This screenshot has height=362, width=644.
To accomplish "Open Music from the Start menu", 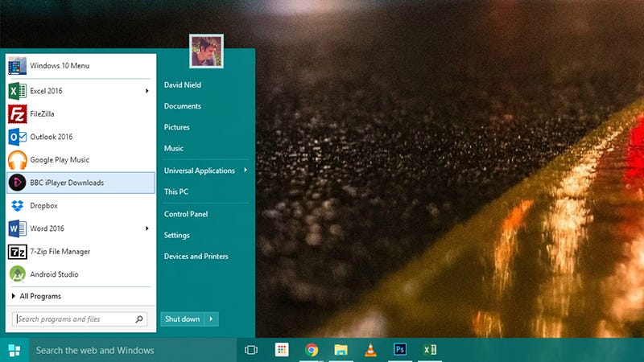I will (x=174, y=148).
